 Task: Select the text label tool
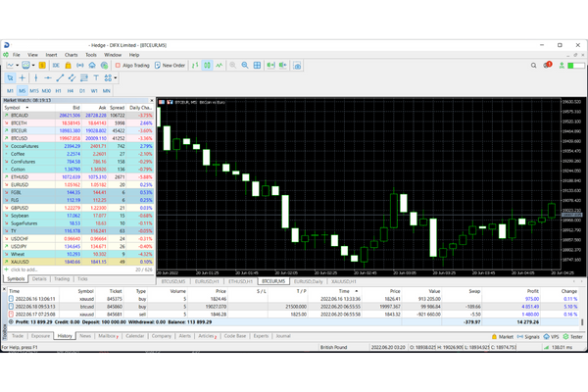96,77
